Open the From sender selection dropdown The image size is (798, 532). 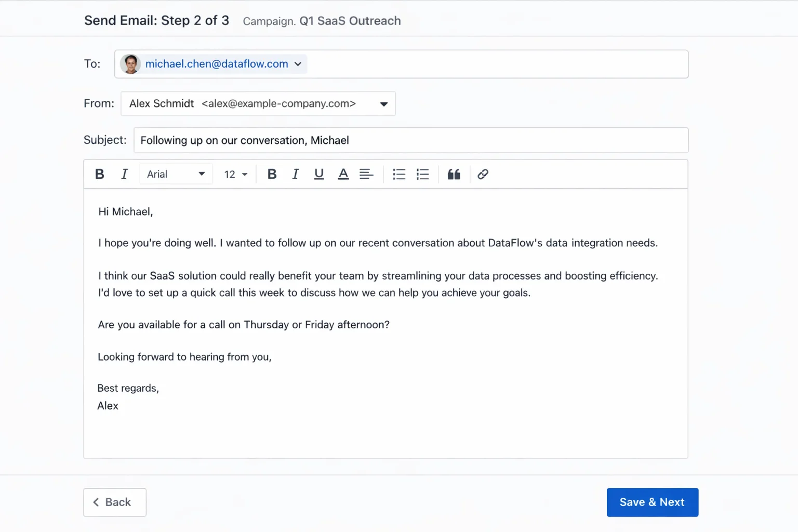(383, 104)
